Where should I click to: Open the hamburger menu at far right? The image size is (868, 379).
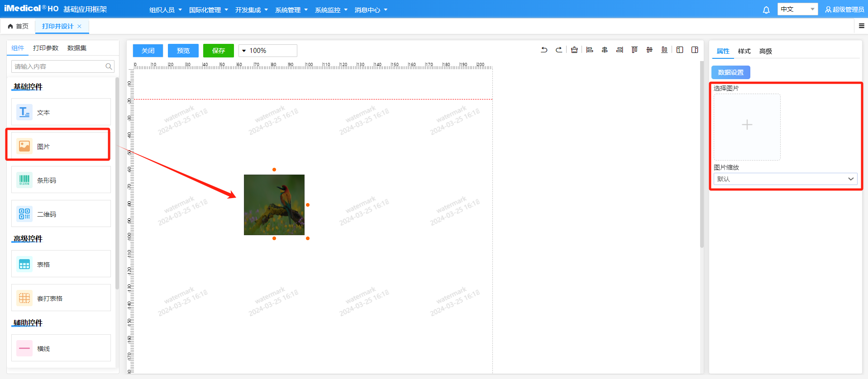[x=862, y=26]
